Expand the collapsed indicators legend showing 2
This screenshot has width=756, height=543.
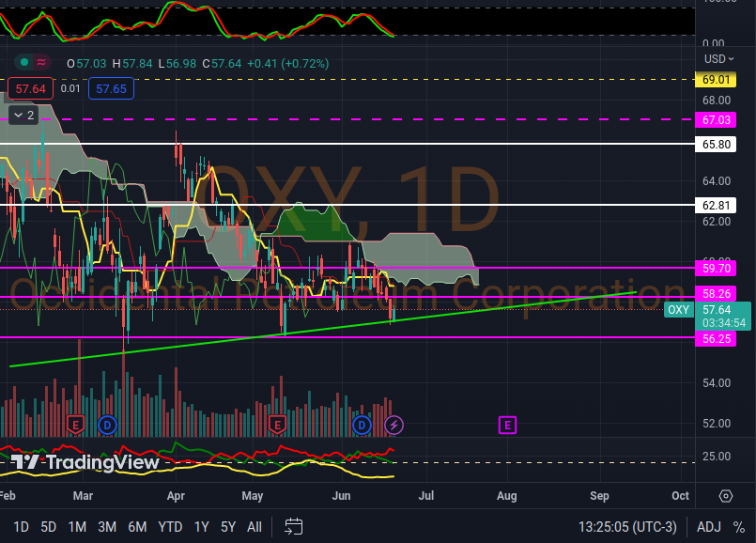(x=24, y=116)
